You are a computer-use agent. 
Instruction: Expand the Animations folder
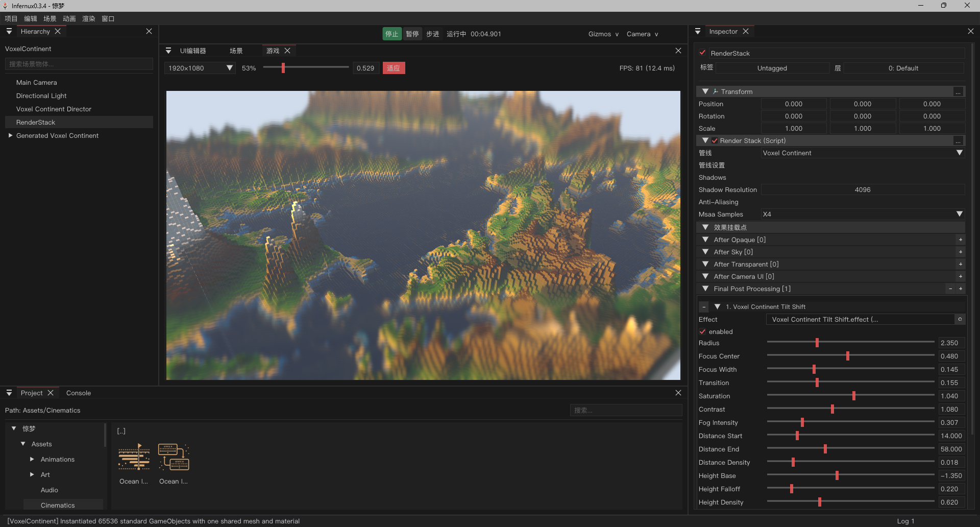tap(32, 460)
